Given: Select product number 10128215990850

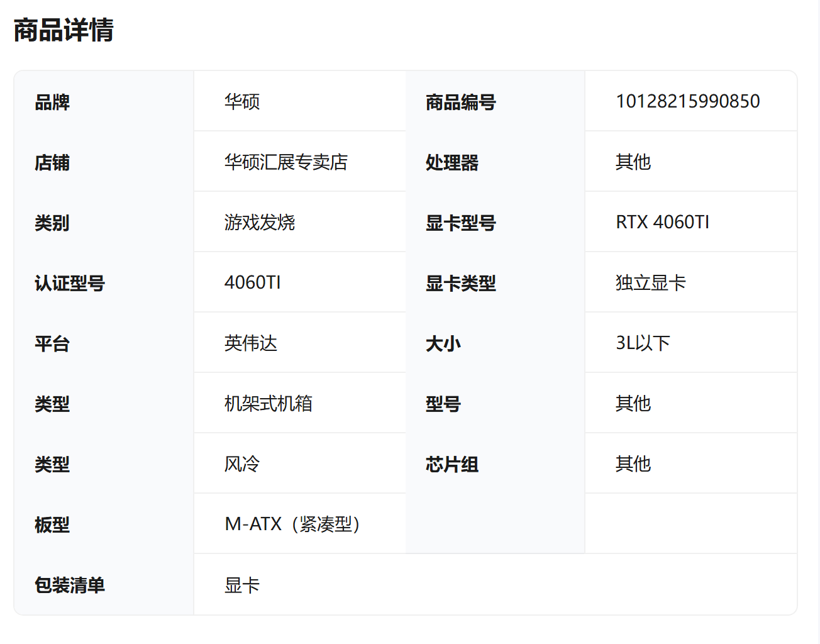Looking at the screenshot, I should (x=687, y=101).
